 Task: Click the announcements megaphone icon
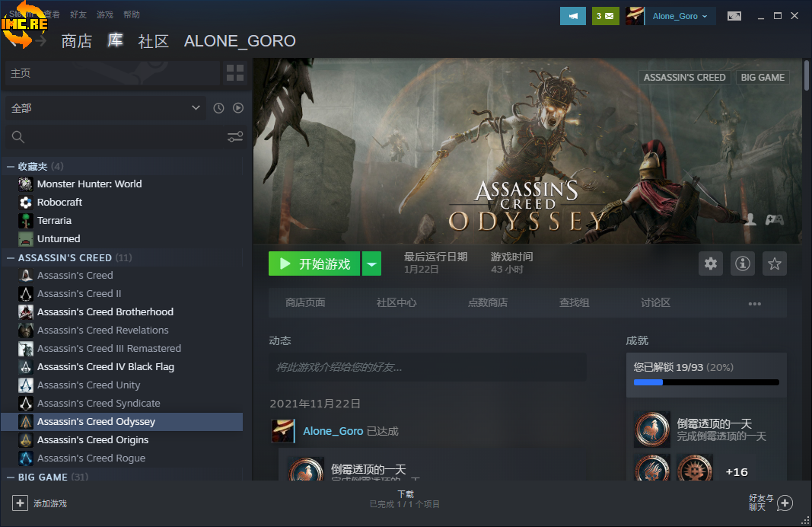tap(572, 16)
